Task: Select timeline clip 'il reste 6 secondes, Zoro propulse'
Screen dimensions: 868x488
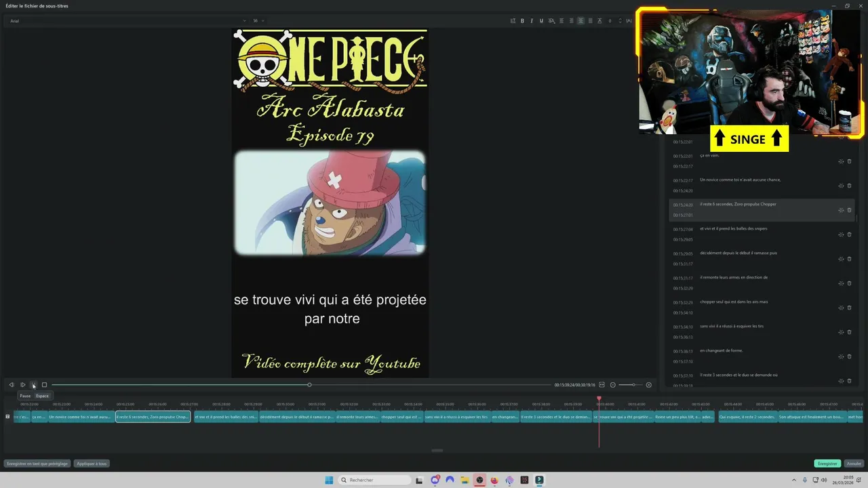Action: click(x=153, y=417)
